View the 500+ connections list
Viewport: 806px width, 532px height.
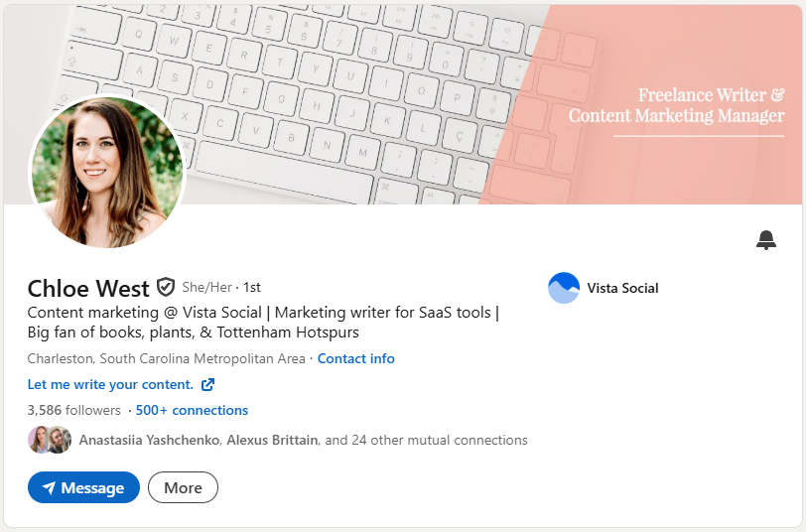click(192, 410)
